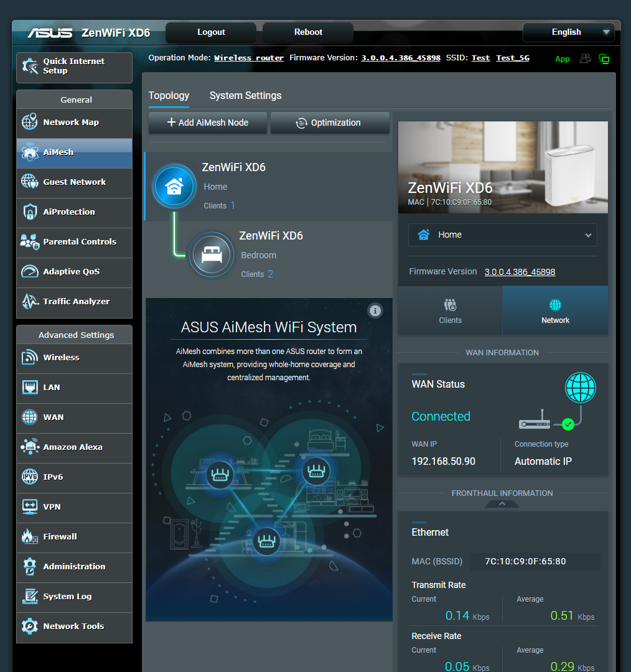This screenshot has width=631, height=672.
Task: Open the Home location dropdown
Action: 502,235
